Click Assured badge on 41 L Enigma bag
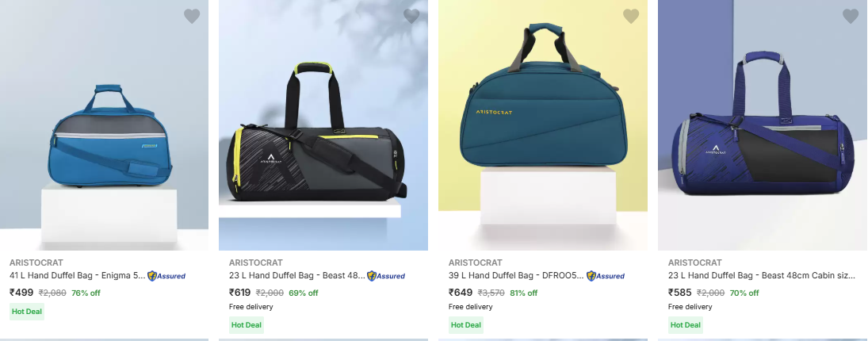Screen dimensions: 868x341 tap(166, 276)
